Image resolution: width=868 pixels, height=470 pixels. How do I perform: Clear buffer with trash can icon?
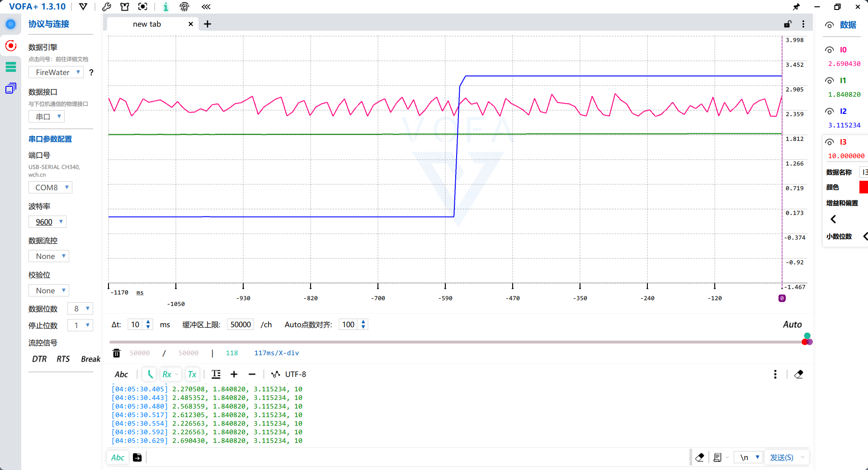116,353
